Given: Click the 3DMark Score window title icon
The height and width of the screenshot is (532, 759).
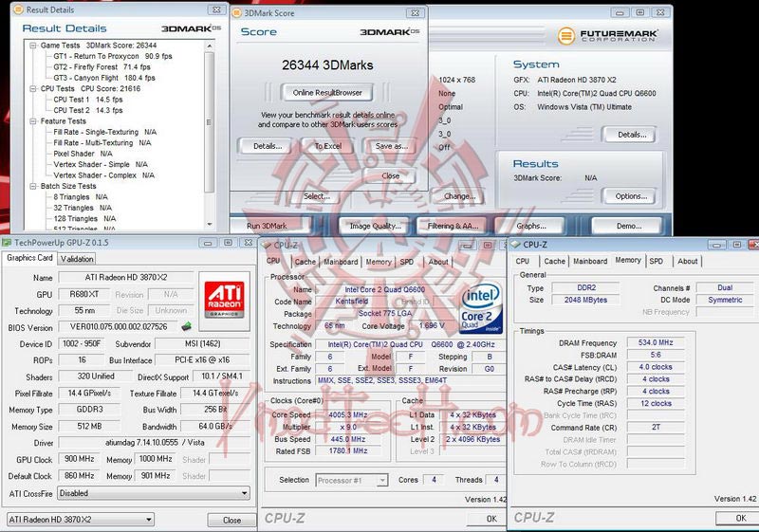Looking at the screenshot, I should tap(236, 13).
